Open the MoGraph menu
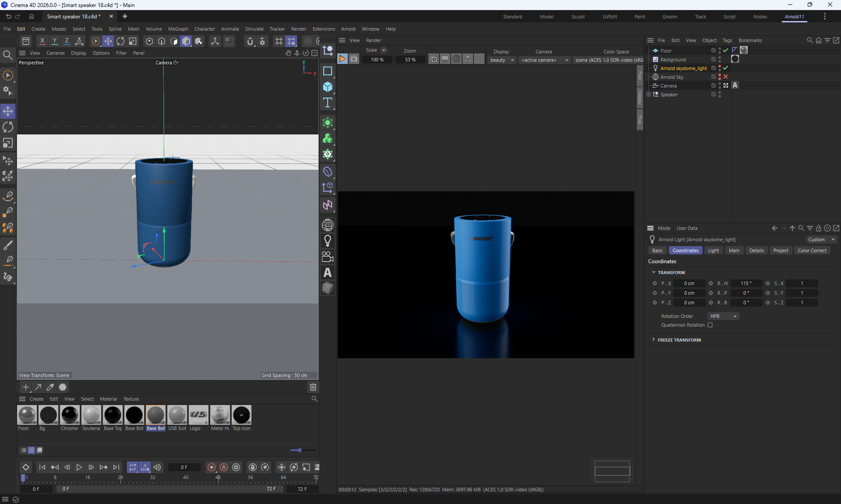Image resolution: width=841 pixels, height=504 pixels. point(178,29)
